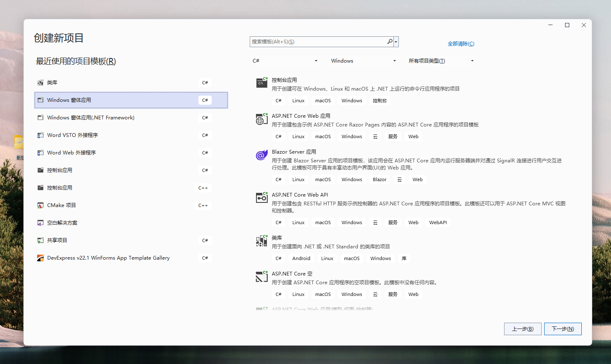Screen dimensions: 611x364
Task: Click the 空白解决方案 blank solution icon
Action: click(41, 222)
